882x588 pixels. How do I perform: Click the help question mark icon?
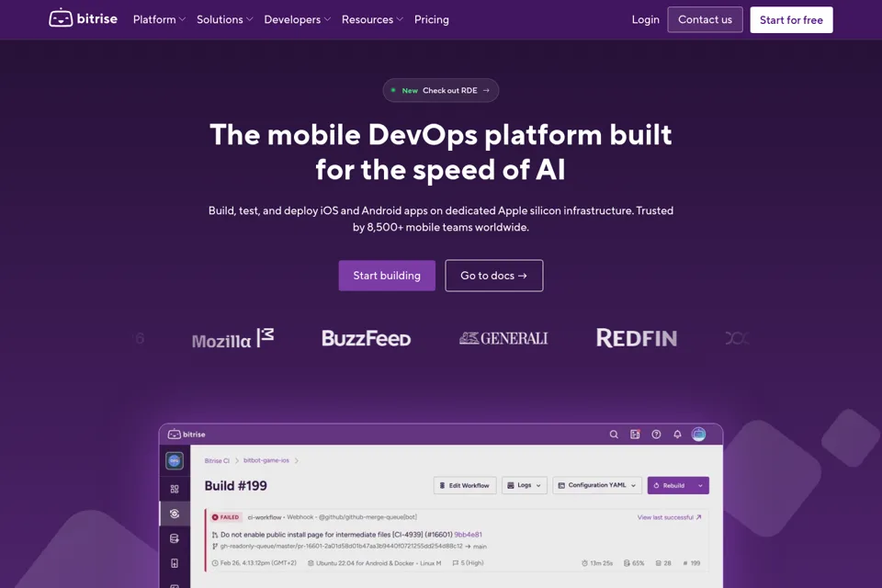pyautogui.click(x=656, y=435)
